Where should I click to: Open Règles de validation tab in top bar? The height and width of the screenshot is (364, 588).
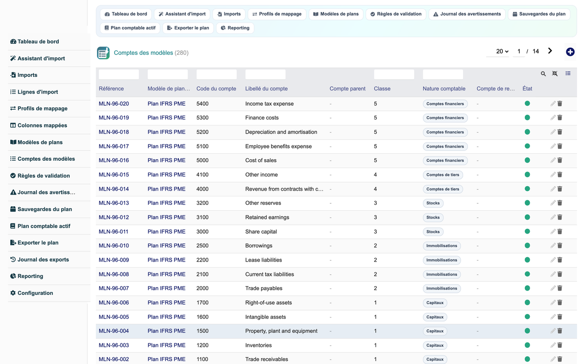(x=395, y=14)
